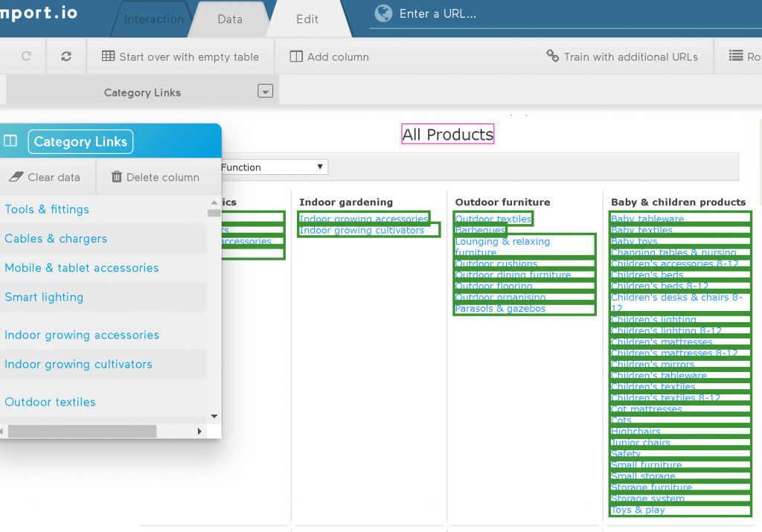
Task: Clear data with the eraser button
Action: pos(45,177)
